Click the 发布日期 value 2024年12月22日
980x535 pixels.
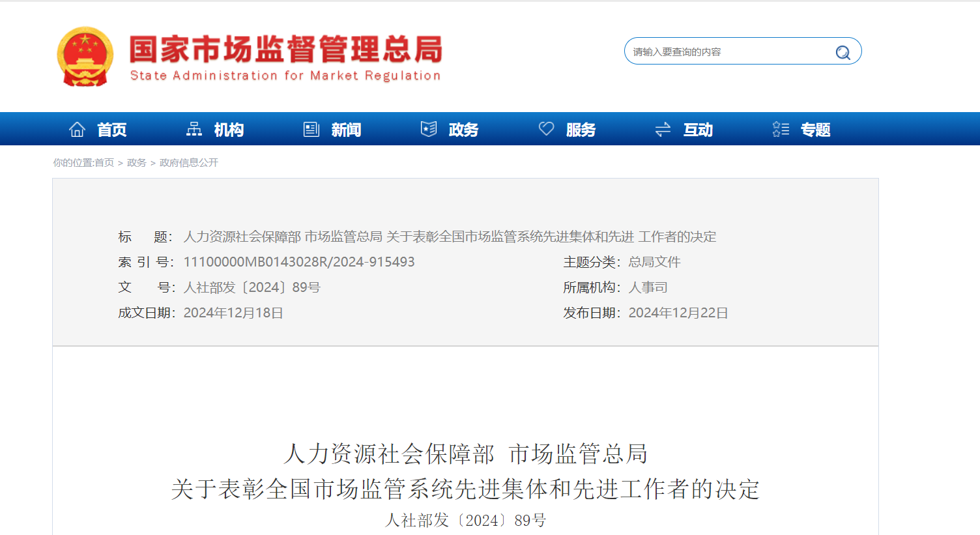[x=678, y=313]
